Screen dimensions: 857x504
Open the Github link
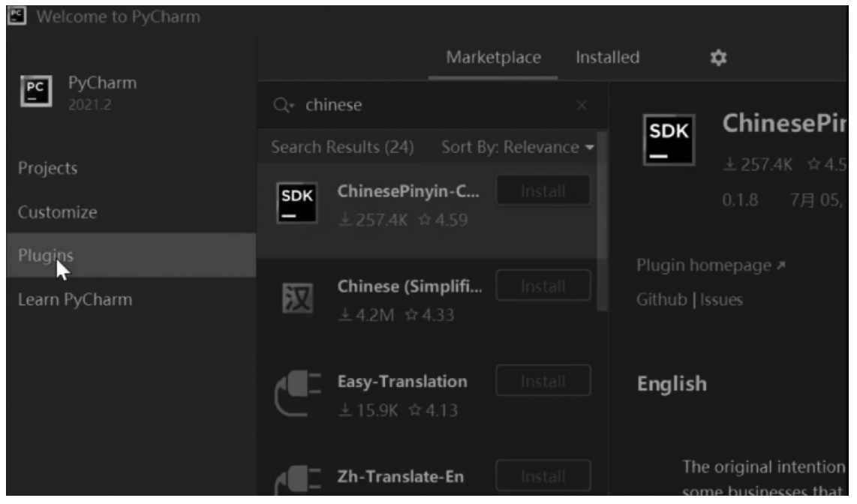pyautogui.click(x=661, y=300)
